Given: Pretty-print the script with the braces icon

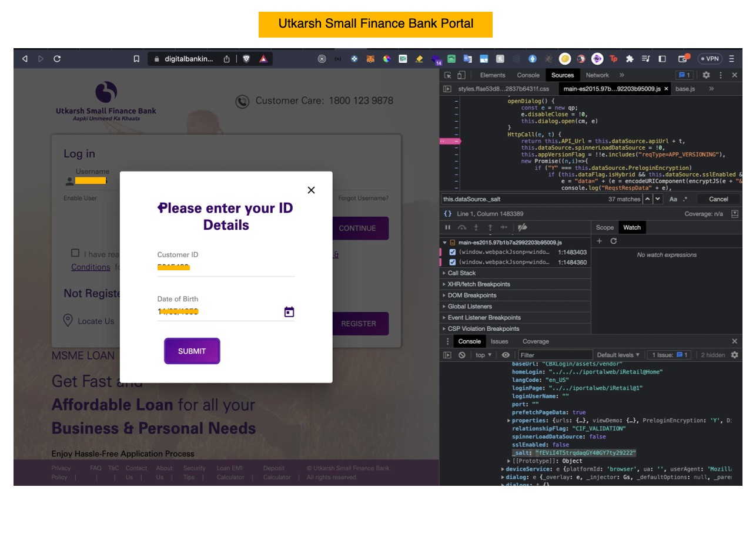Looking at the screenshot, I should (x=447, y=214).
